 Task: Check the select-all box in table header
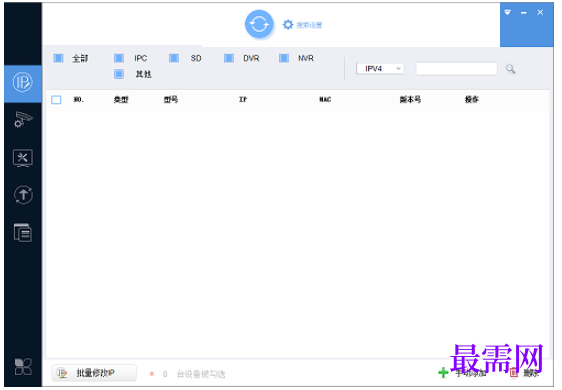click(56, 100)
